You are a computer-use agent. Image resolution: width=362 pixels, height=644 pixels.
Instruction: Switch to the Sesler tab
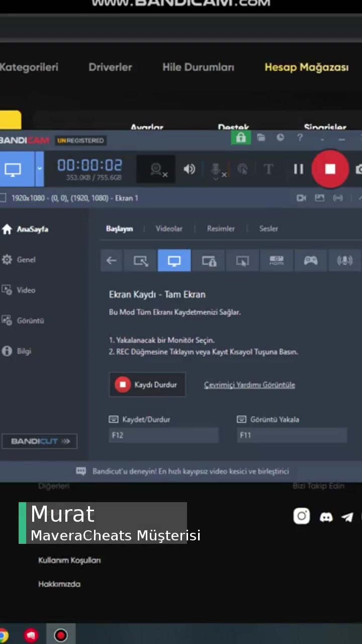(268, 228)
